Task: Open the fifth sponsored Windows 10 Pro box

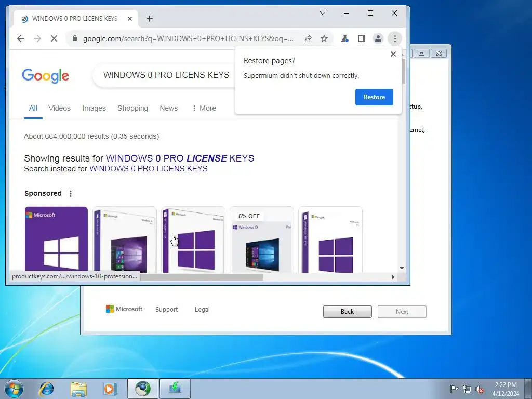Action: click(x=330, y=240)
